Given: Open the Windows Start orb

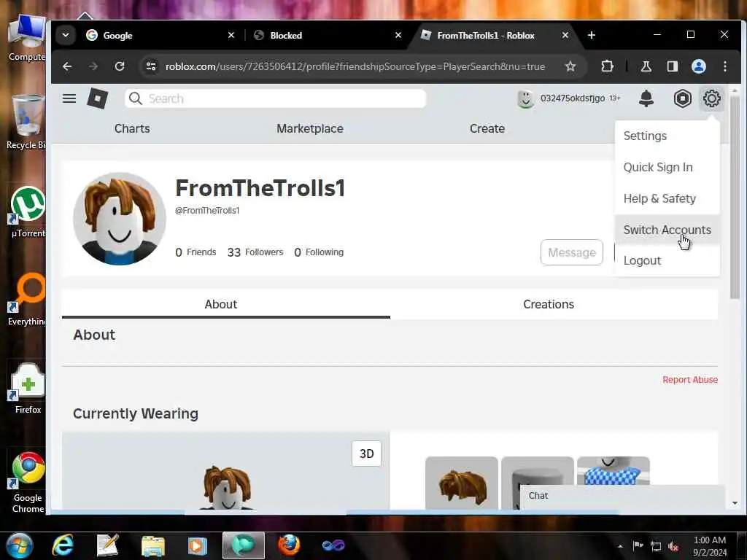Looking at the screenshot, I should [x=20, y=545].
